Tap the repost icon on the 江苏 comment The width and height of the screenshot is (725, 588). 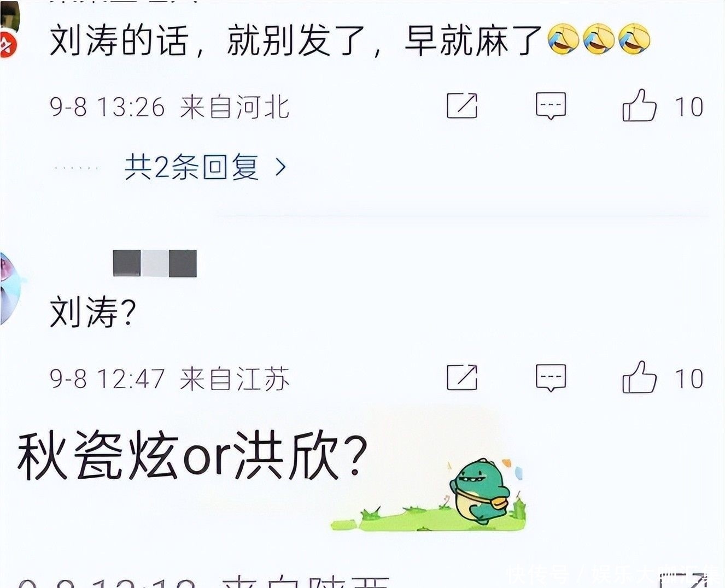[462, 377]
